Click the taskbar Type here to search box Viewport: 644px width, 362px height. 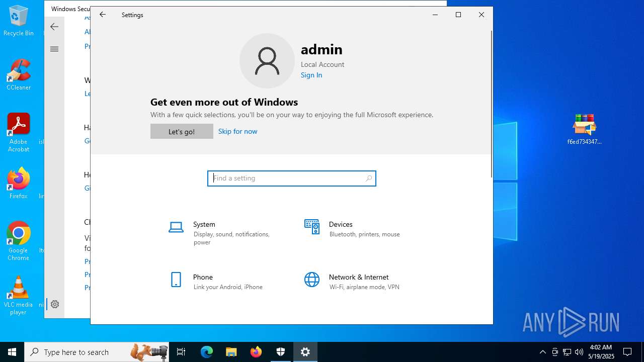pos(96,352)
